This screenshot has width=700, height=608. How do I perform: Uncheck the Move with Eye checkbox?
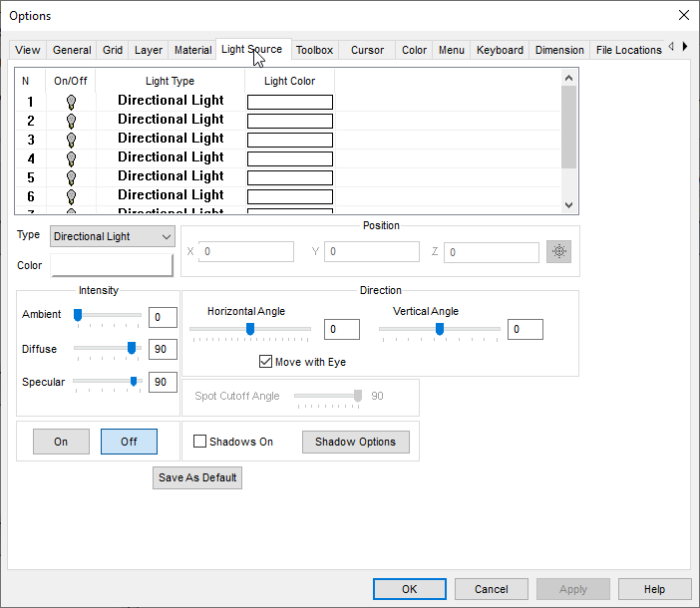tap(266, 362)
